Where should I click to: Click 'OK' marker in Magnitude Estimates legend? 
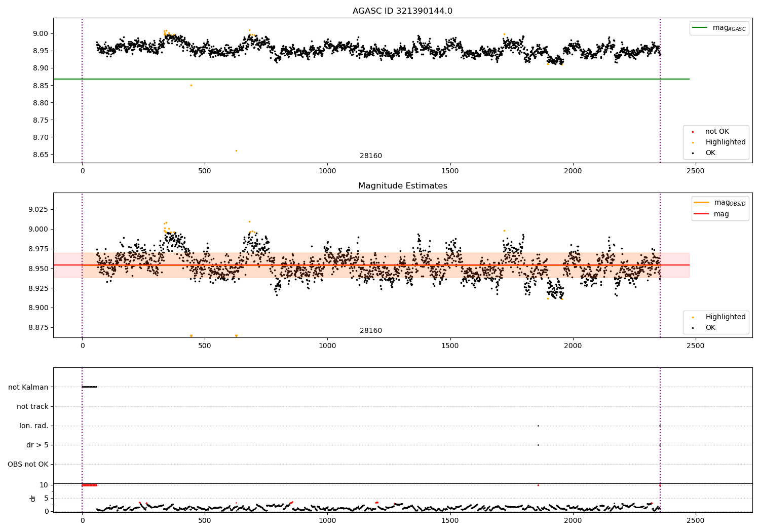click(693, 328)
